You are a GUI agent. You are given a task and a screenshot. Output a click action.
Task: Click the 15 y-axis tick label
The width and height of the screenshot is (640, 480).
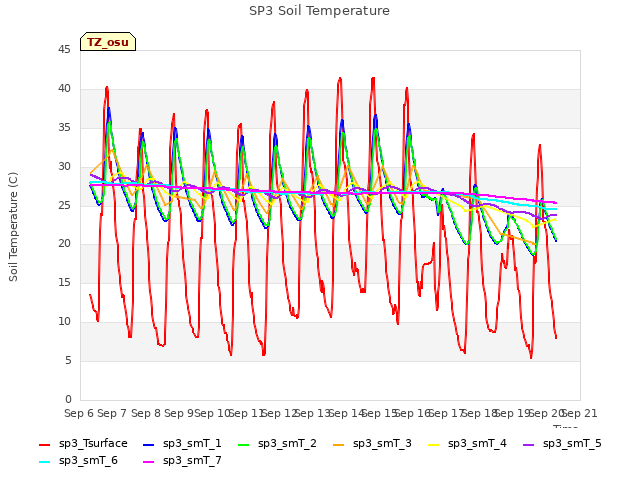64,282
